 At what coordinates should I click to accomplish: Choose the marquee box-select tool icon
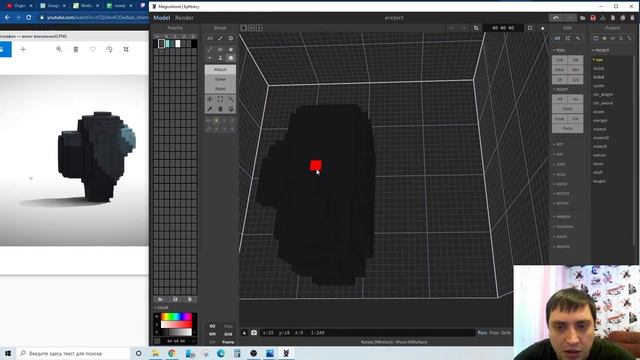(220, 99)
